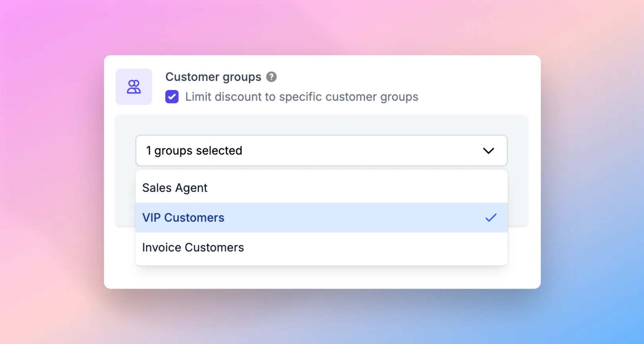
Task: Click the gray panel area beside the dropdown
Action: coord(518,171)
